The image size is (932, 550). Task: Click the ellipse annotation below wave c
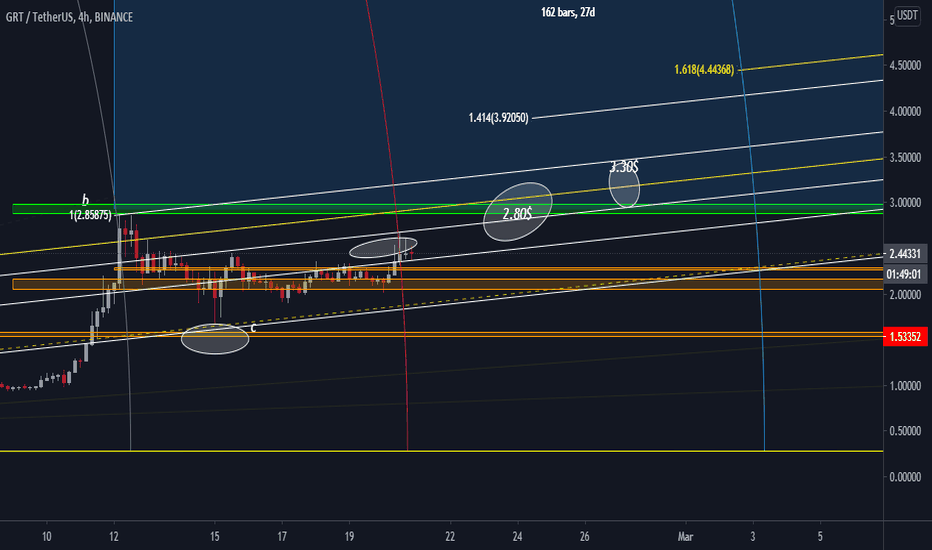click(x=215, y=339)
